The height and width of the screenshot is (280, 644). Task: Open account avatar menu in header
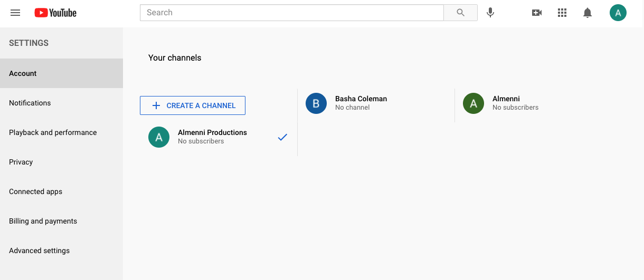[x=618, y=13]
